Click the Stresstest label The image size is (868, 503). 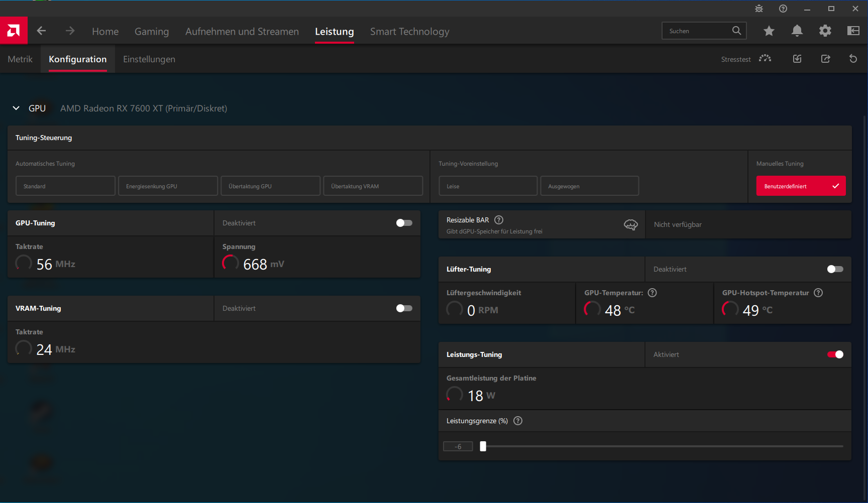coord(736,59)
